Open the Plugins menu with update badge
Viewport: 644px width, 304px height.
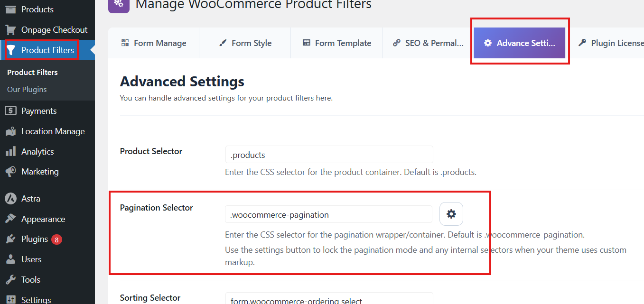pos(35,239)
